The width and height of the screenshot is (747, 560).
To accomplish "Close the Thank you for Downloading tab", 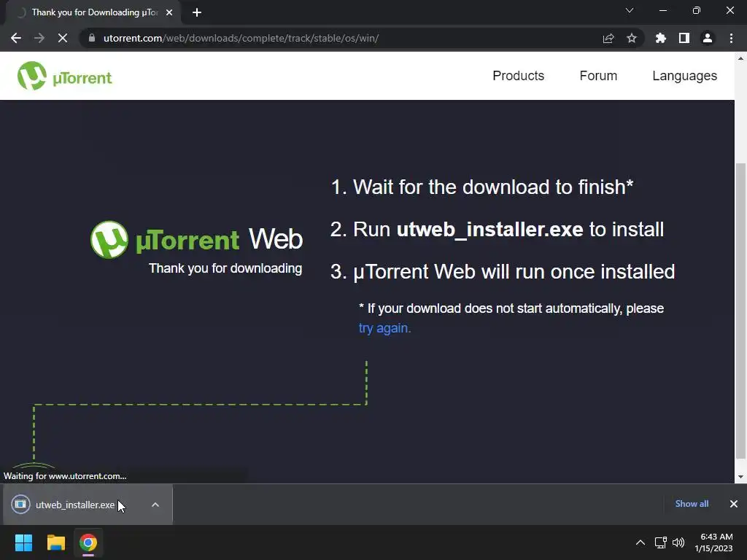I will pyautogui.click(x=169, y=12).
